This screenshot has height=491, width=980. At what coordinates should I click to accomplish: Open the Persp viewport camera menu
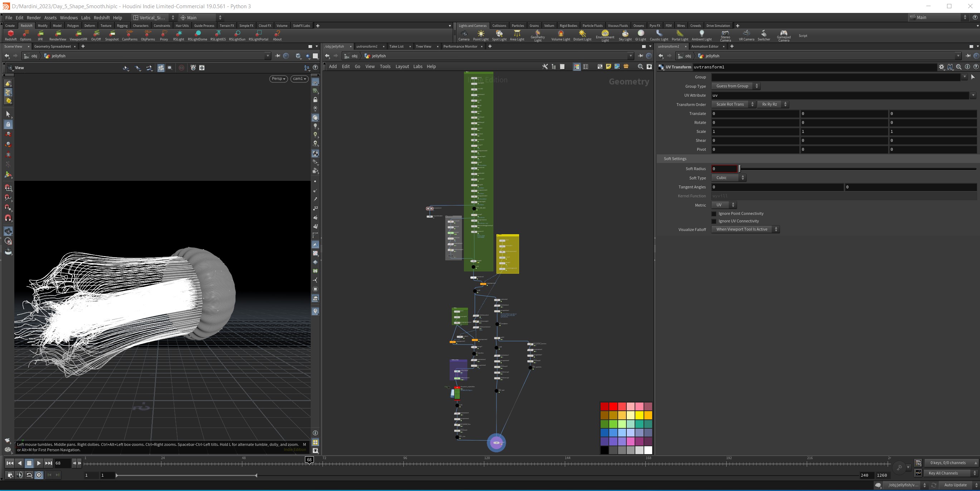coord(278,79)
